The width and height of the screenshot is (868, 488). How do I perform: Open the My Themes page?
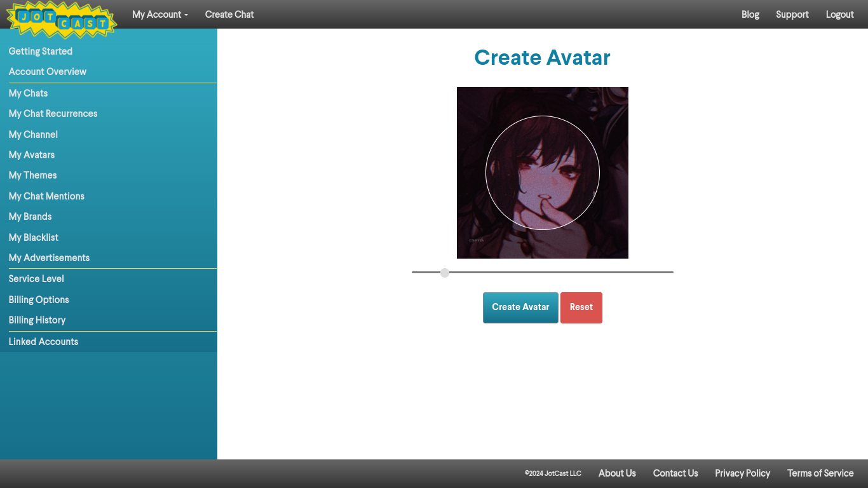click(33, 175)
